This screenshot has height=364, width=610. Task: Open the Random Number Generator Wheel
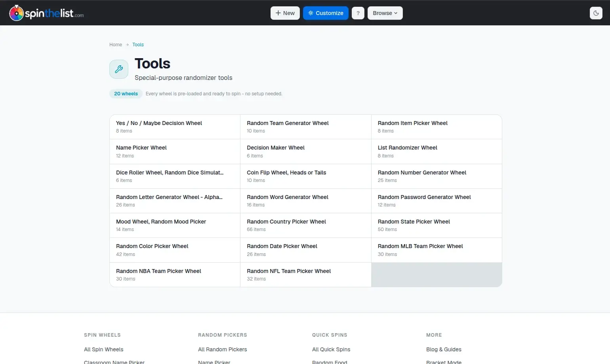click(437, 176)
